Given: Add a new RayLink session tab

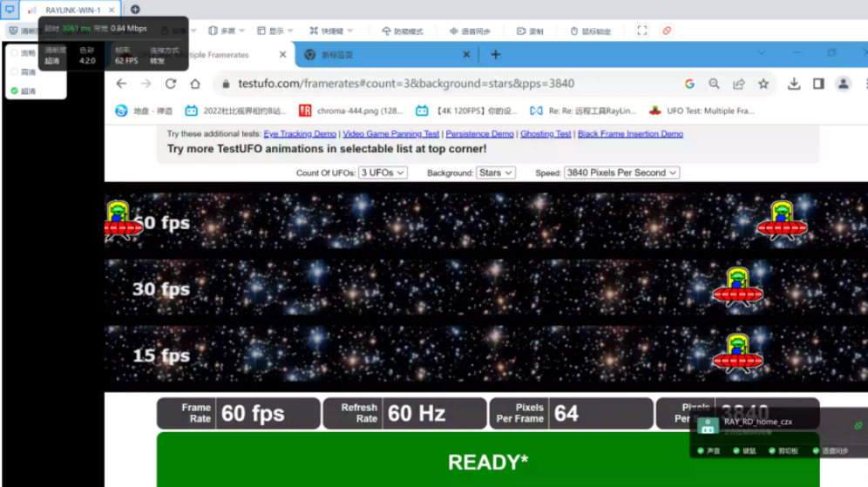Looking at the screenshot, I should point(135,10).
